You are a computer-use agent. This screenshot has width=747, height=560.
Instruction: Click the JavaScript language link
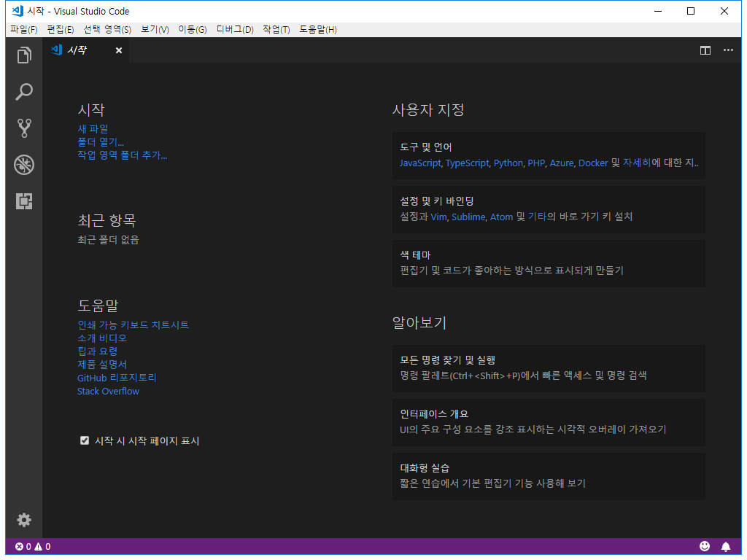(x=420, y=163)
